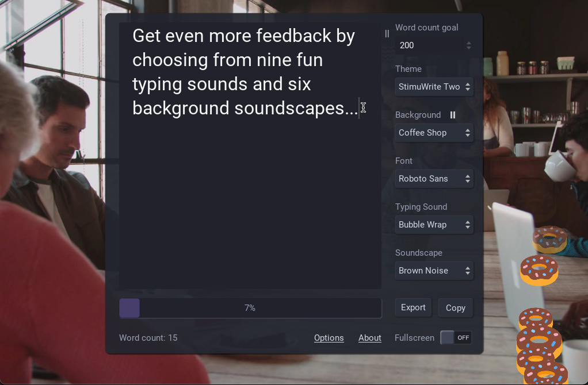Click the Word count goal field showing 200

(x=434, y=45)
